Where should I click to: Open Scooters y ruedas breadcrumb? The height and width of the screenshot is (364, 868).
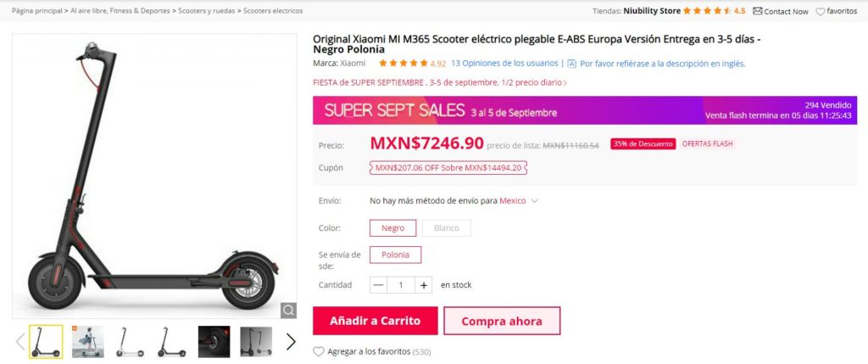click(207, 10)
